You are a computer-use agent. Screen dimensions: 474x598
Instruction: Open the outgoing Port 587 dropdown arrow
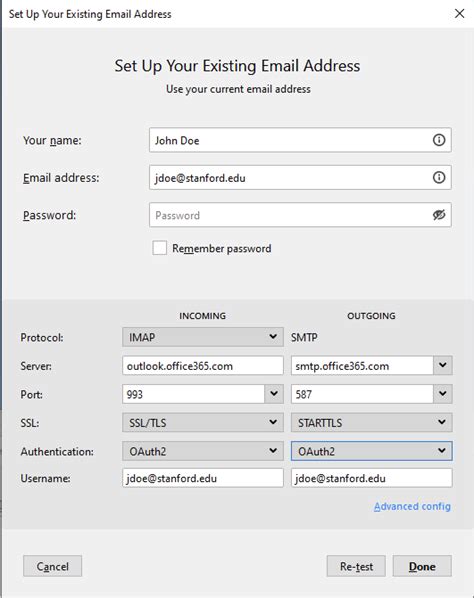(x=443, y=394)
